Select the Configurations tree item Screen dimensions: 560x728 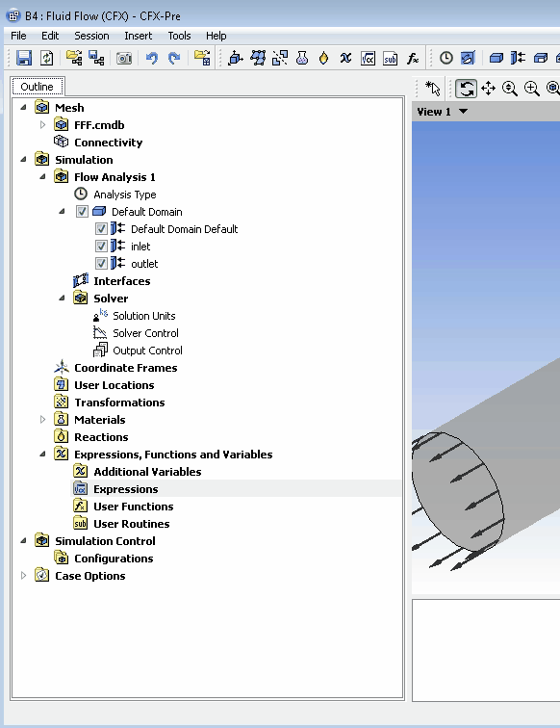tap(114, 559)
